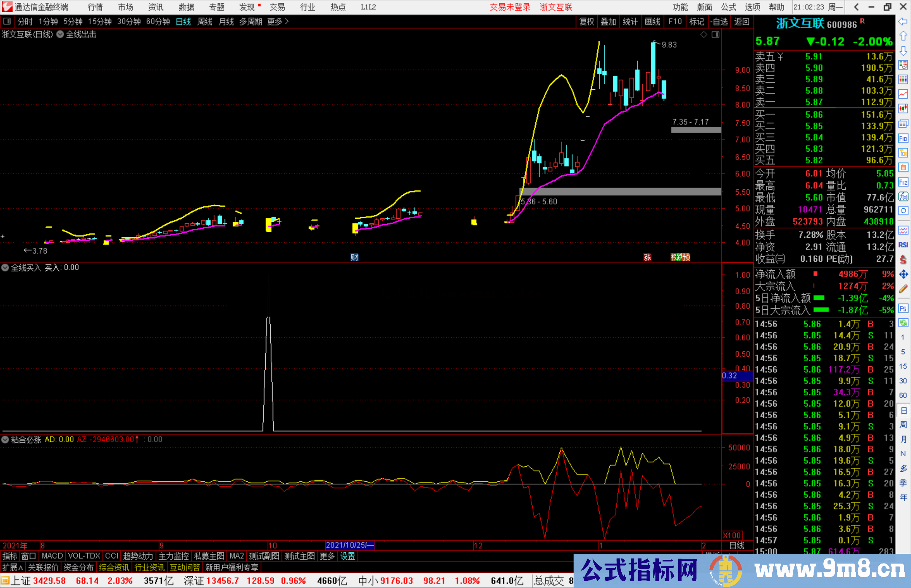Click the red 涨 marker on chart
The height and width of the screenshot is (588, 911).
[x=647, y=257]
